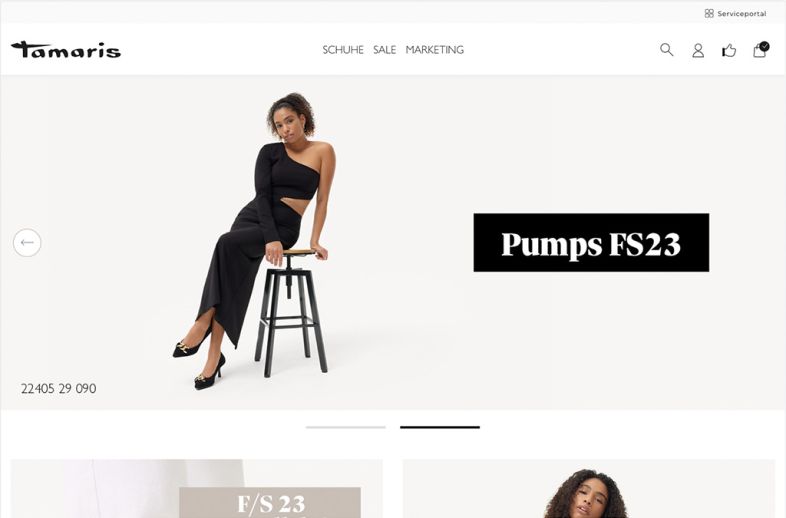Viewport: 786px width, 518px height.
Task: Open the search magnifier icon
Action: pyautogui.click(x=666, y=50)
